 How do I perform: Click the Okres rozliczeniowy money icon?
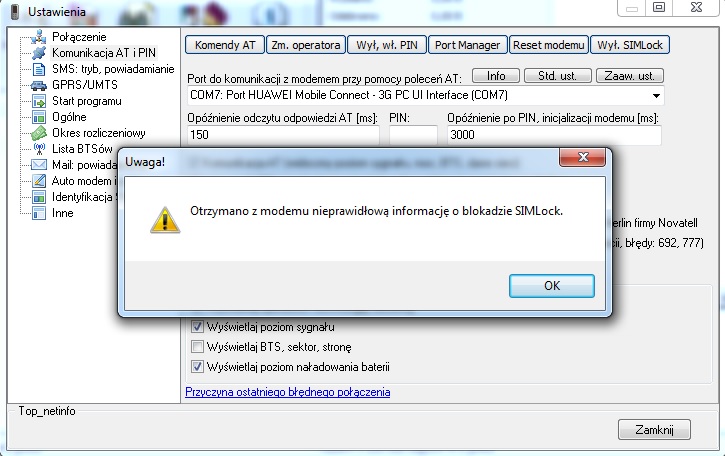[x=39, y=133]
